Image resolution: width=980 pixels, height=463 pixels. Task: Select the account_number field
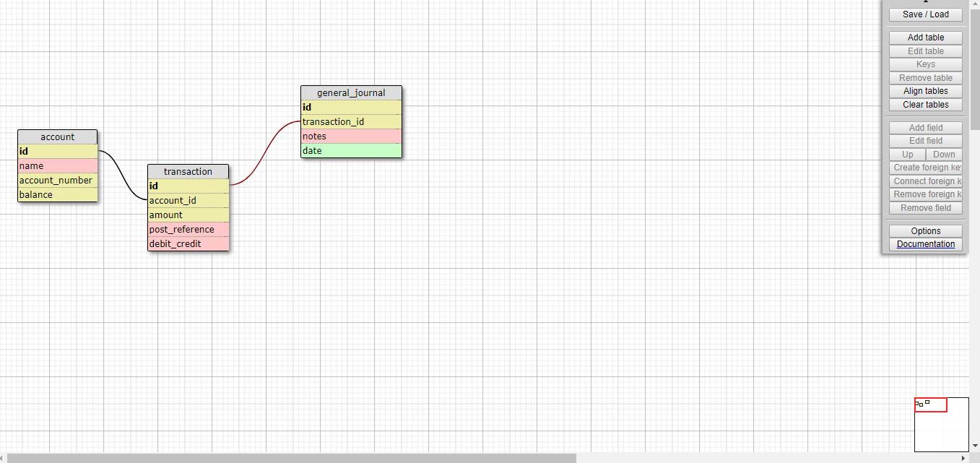point(57,181)
